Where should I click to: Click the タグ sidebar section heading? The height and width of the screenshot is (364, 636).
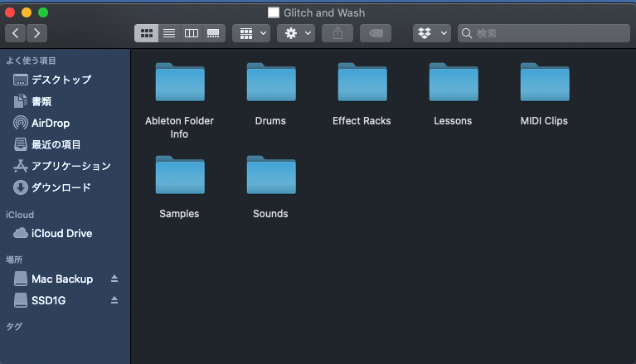[x=14, y=327]
